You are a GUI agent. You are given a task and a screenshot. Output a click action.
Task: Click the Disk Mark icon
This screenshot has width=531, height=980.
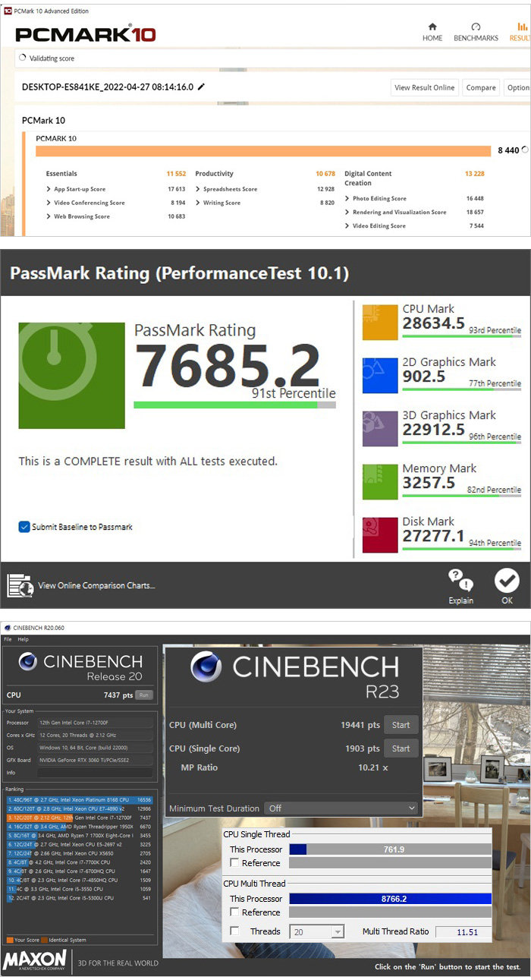tap(380, 534)
